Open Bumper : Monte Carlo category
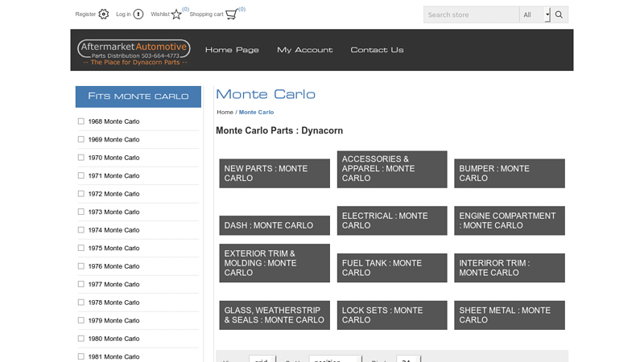Image resolution: width=644 pixels, height=362 pixels. coord(510,173)
